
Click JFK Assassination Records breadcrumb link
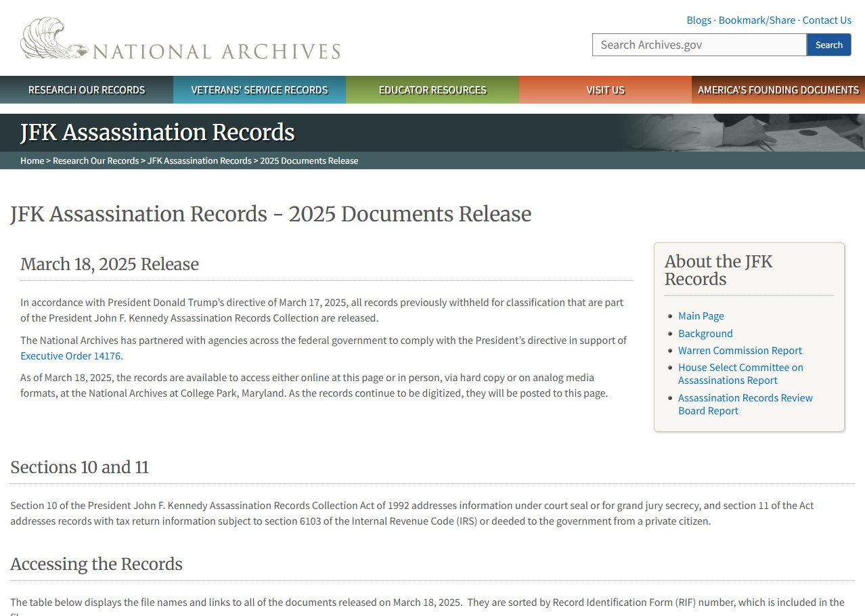(x=199, y=160)
